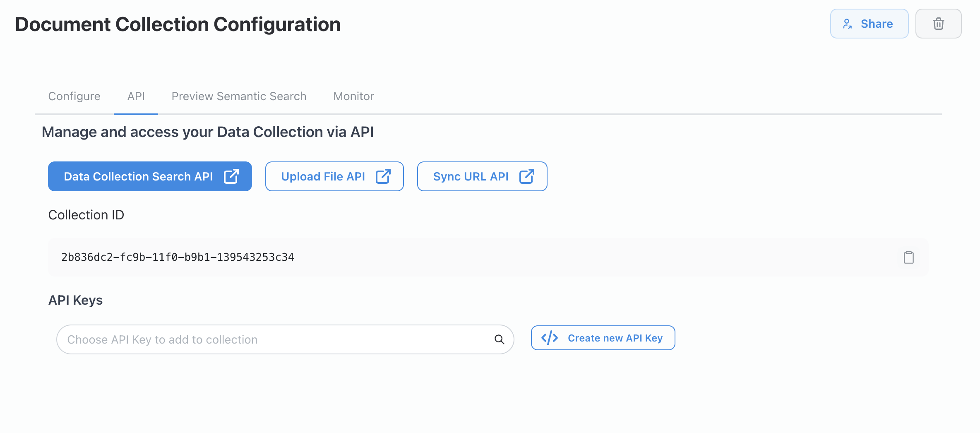
Task: Copy the Collection ID with clipboard icon
Action: (x=909, y=257)
